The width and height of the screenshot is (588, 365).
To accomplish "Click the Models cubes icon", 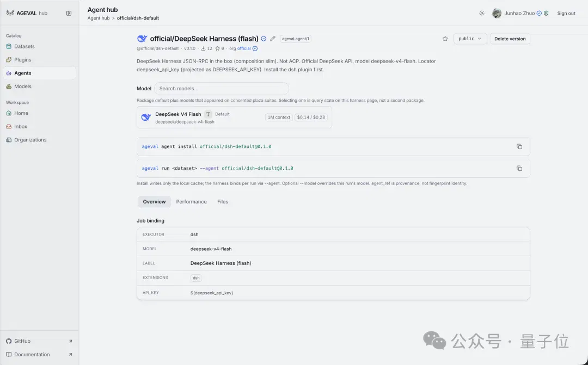I will [x=9, y=86].
